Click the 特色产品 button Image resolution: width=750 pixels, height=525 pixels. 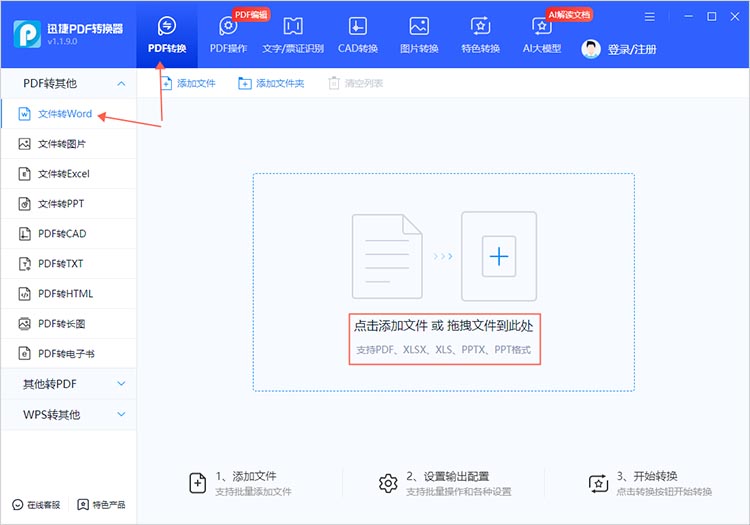coord(101,504)
